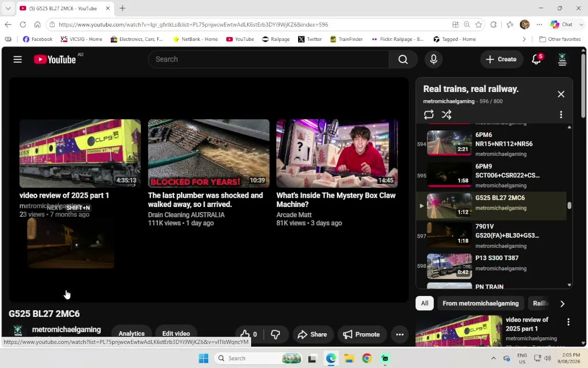Open the tab search dropdown arrow
Viewport: 588px width, 368px height.
tap(8, 8)
